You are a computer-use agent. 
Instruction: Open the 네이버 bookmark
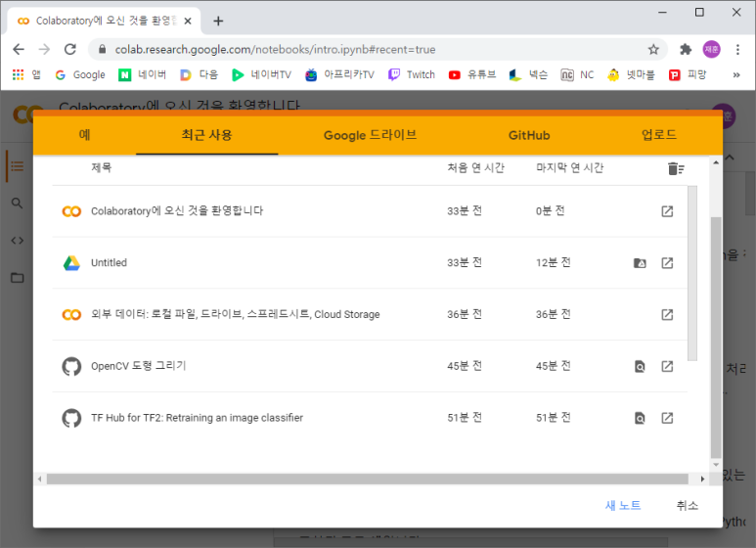coord(143,74)
